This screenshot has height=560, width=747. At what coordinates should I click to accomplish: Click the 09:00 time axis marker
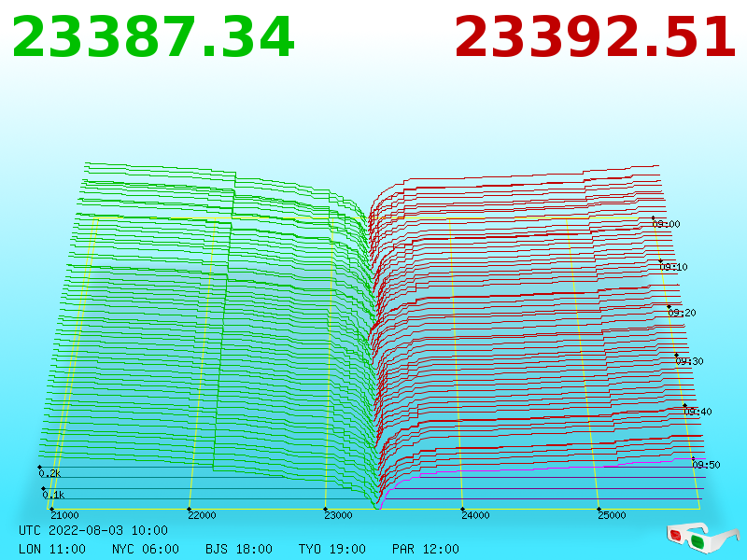click(x=666, y=224)
